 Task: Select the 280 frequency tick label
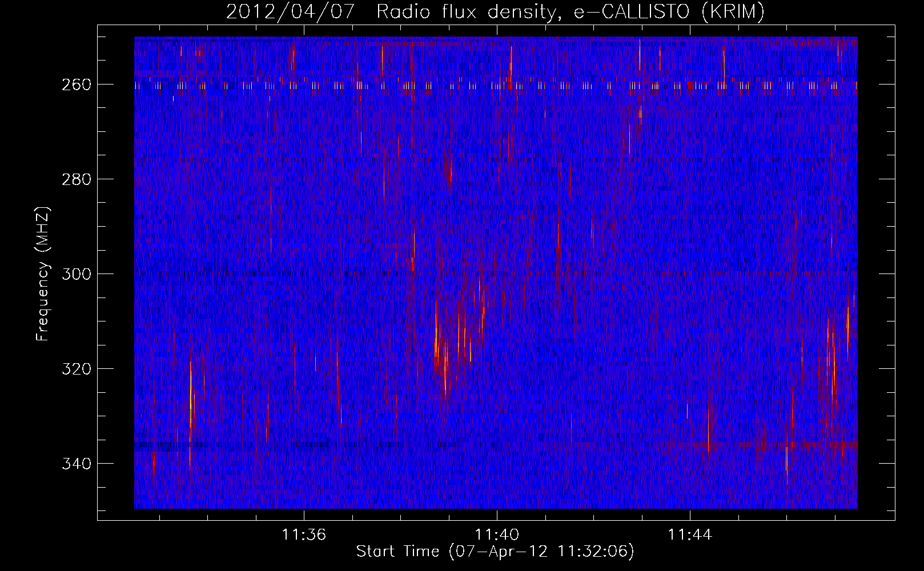pyautogui.click(x=76, y=179)
